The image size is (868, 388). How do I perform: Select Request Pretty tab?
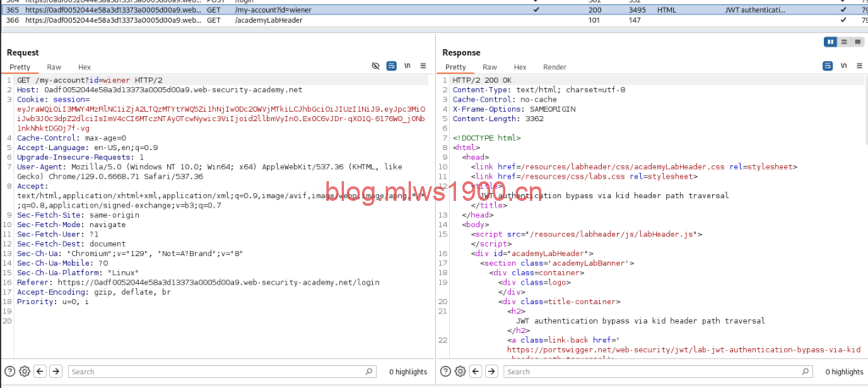[x=20, y=67]
